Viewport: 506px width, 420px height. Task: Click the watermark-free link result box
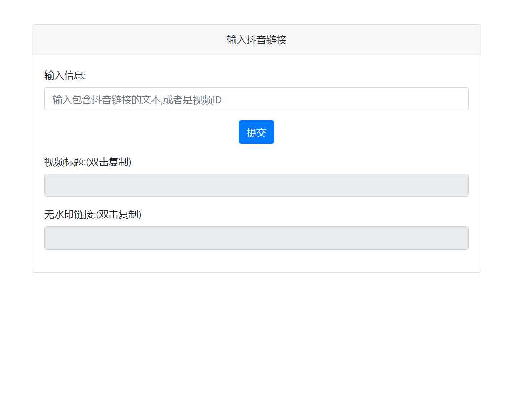[256, 238]
